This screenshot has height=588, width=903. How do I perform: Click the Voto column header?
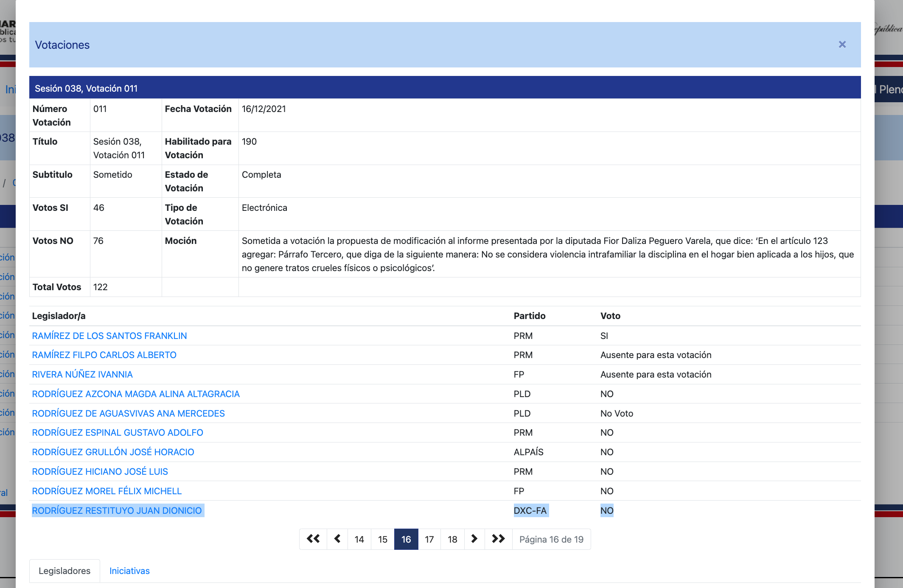point(610,316)
